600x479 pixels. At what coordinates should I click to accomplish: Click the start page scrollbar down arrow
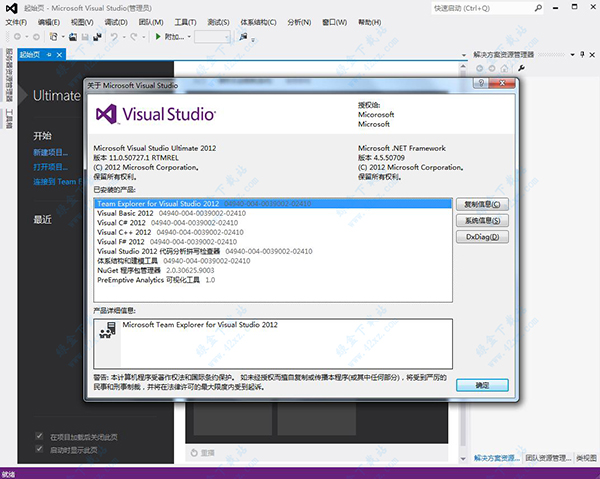pyautogui.click(x=463, y=458)
